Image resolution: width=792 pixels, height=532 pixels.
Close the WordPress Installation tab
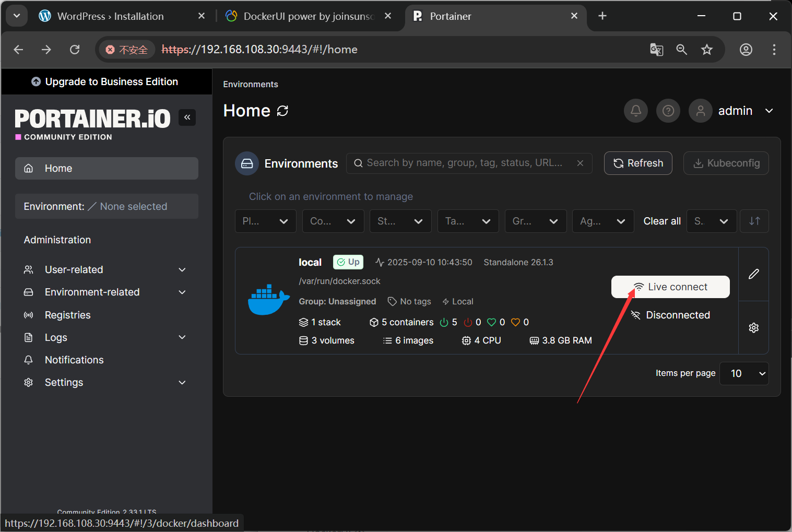click(x=201, y=16)
